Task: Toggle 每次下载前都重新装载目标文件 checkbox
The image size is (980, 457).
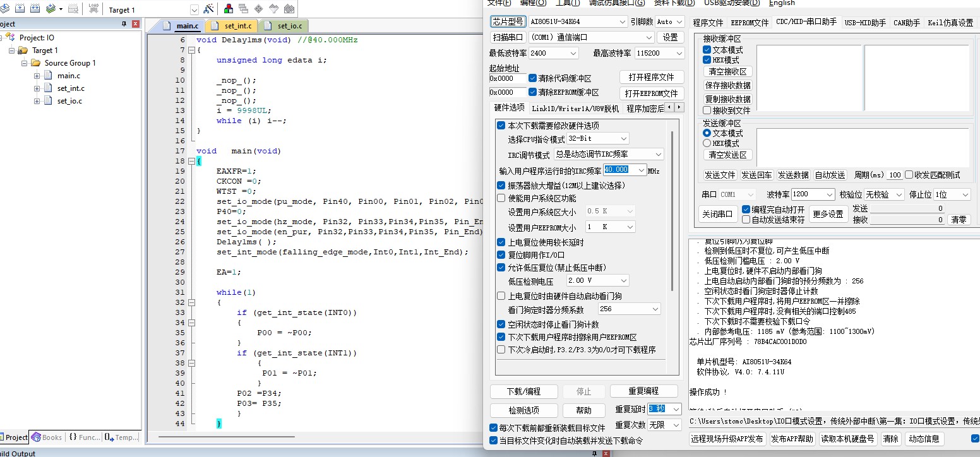Action: [494, 428]
